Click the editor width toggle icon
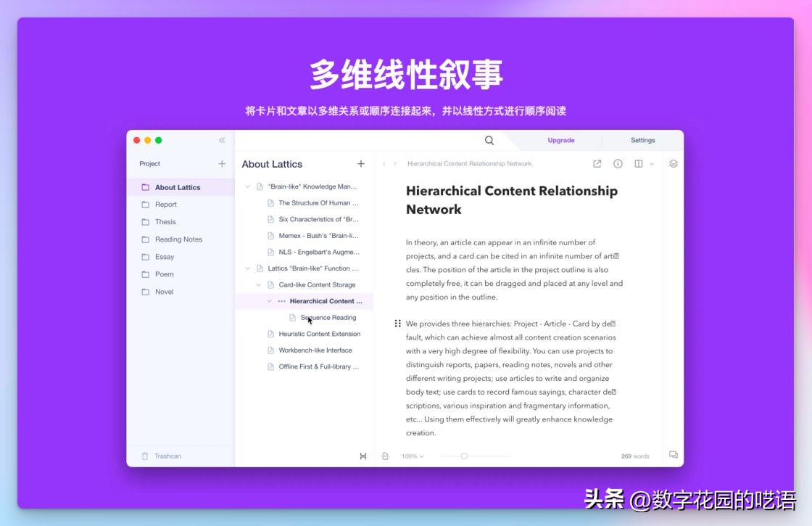This screenshot has width=812, height=526. click(385, 456)
